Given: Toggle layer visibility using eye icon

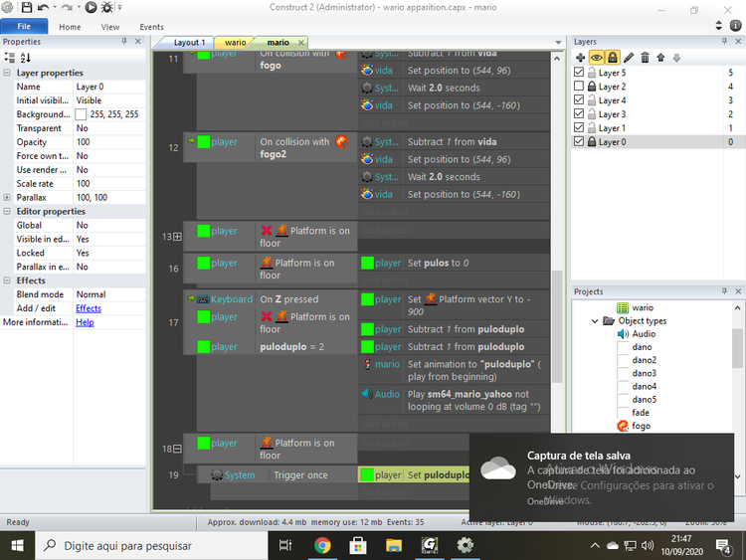Looking at the screenshot, I should click(x=596, y=58).
